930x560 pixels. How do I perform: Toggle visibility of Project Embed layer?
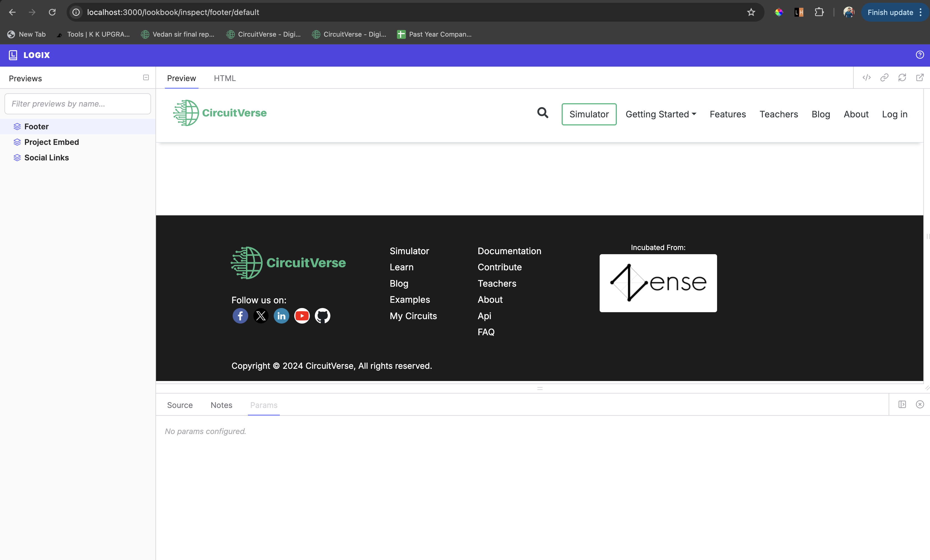click(17, 142)
